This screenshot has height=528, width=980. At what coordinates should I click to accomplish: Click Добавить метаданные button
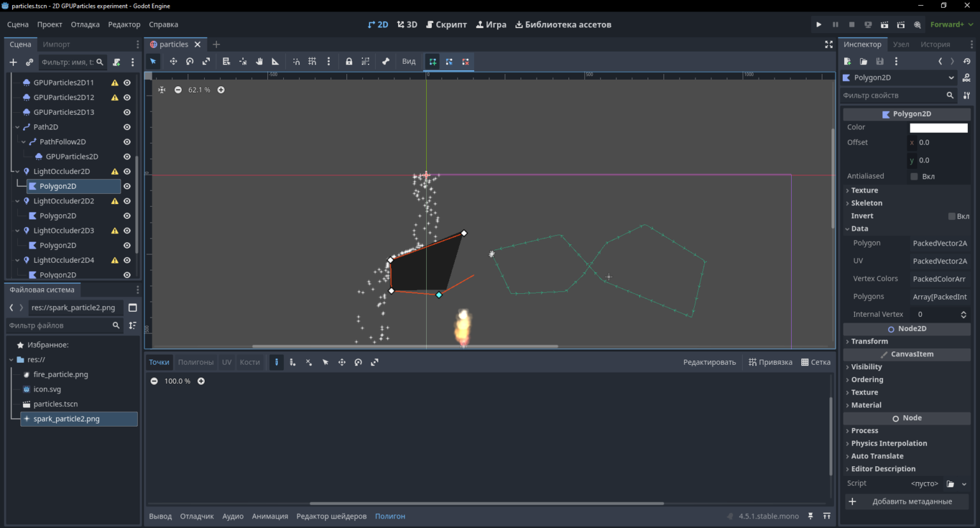[907, 502]
